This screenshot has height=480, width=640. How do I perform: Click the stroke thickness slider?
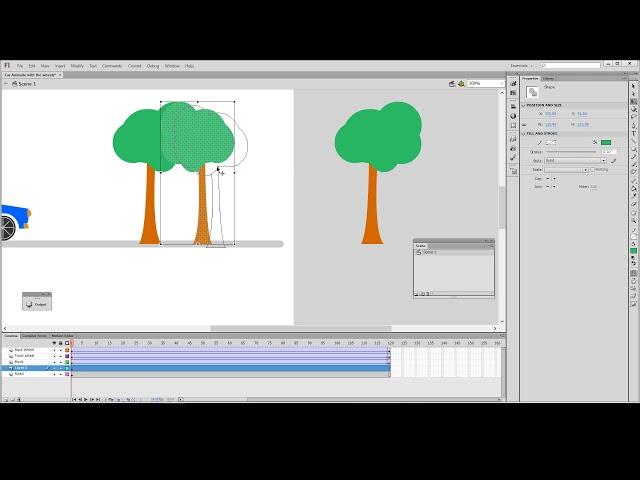pyautogui.click(x=571, y=152)
